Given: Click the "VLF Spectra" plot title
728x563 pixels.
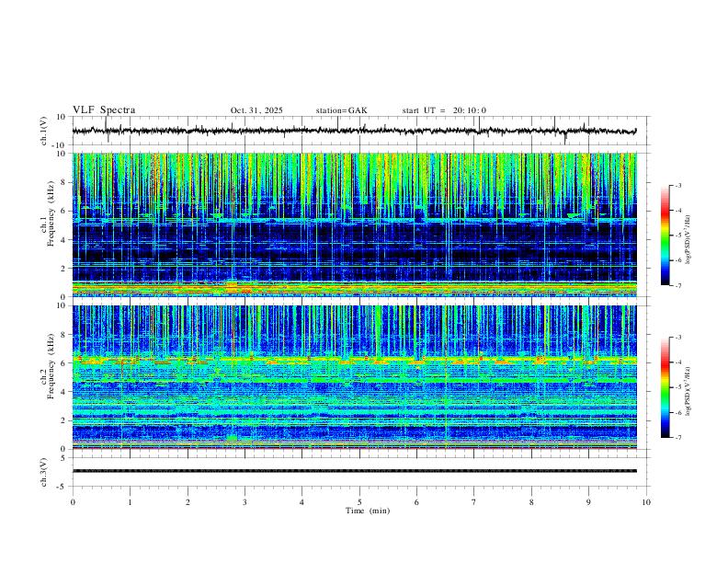Looking at the screenshot, I should (x=104, y=110).
